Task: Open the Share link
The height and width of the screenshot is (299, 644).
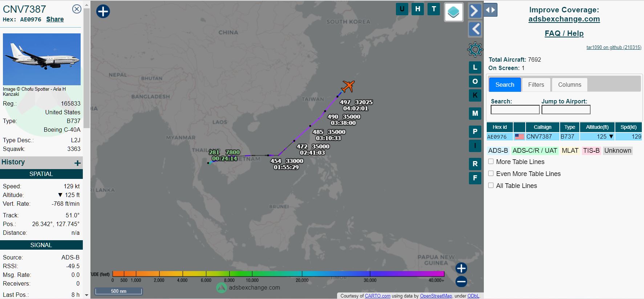Action: [x=55, y=19]
